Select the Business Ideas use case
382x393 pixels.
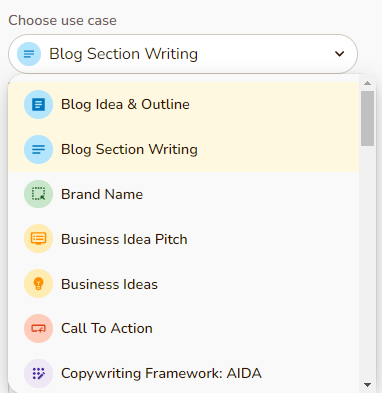pos(183,284)
